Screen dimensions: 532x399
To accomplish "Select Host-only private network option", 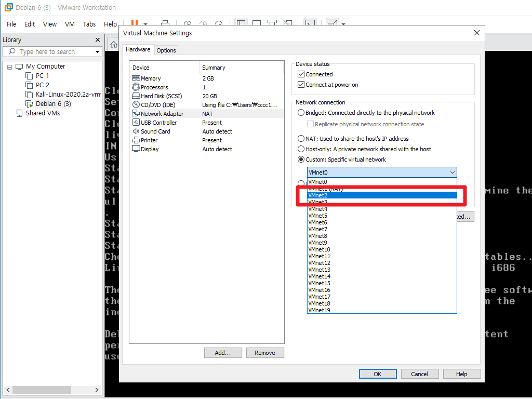I will [x=301, y=149].
